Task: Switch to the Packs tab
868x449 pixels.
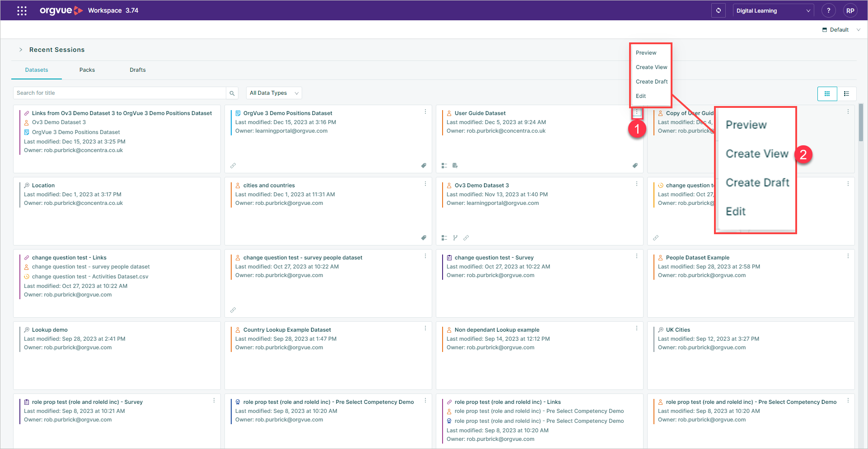Action: 87,70
